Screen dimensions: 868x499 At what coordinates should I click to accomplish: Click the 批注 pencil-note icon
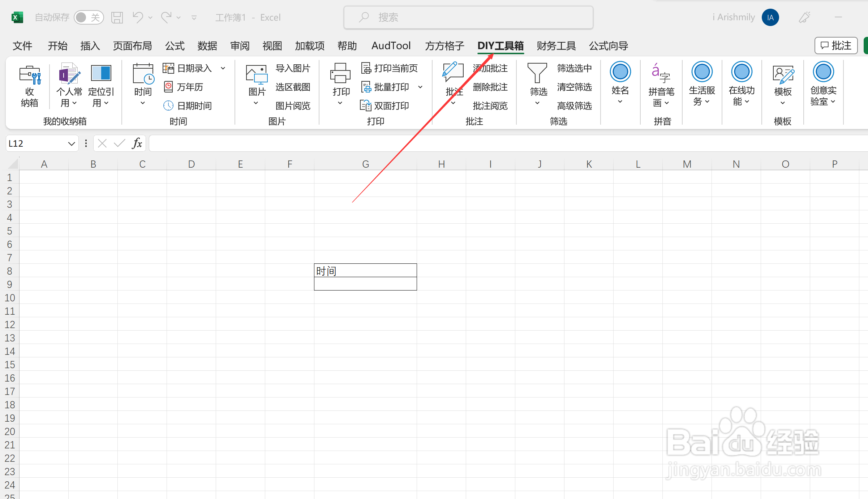tap(453, 72)
